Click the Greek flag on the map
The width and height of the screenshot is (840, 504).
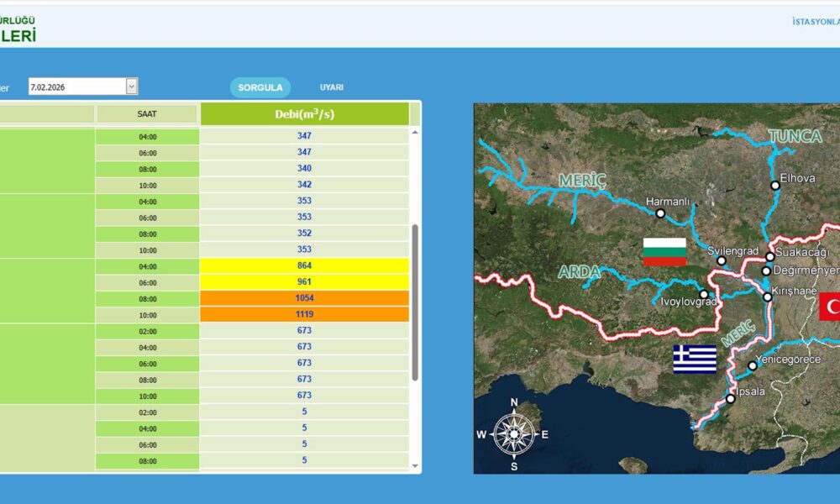click(x=695, y=359)
